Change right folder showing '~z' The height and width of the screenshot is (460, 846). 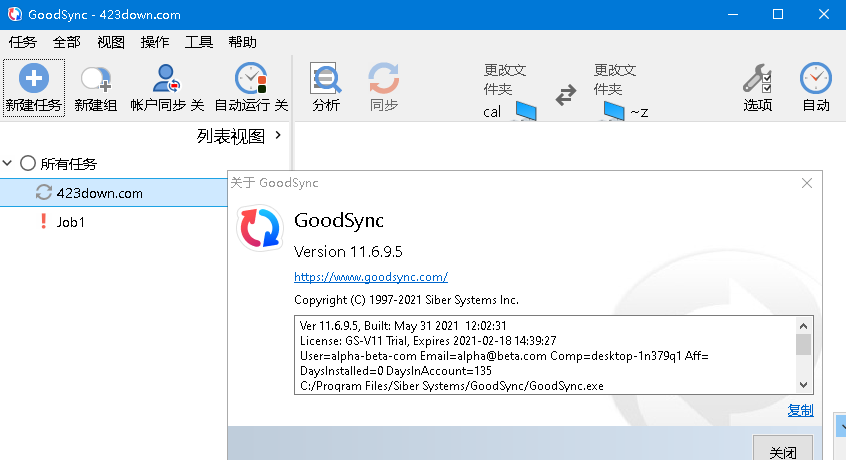tap(620, 91)
